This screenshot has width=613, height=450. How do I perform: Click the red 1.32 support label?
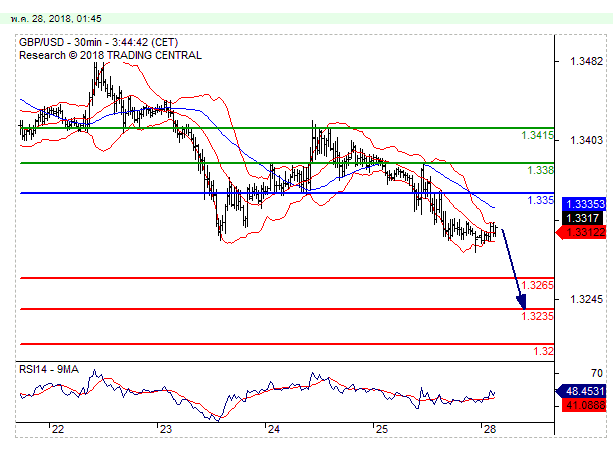point(544,351)
